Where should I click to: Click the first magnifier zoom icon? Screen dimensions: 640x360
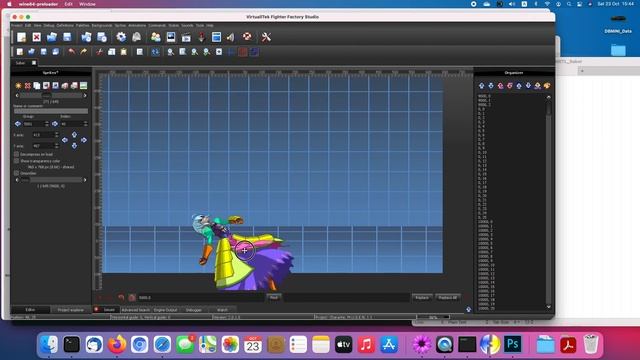pyautogui.click(x=171, y=52)
